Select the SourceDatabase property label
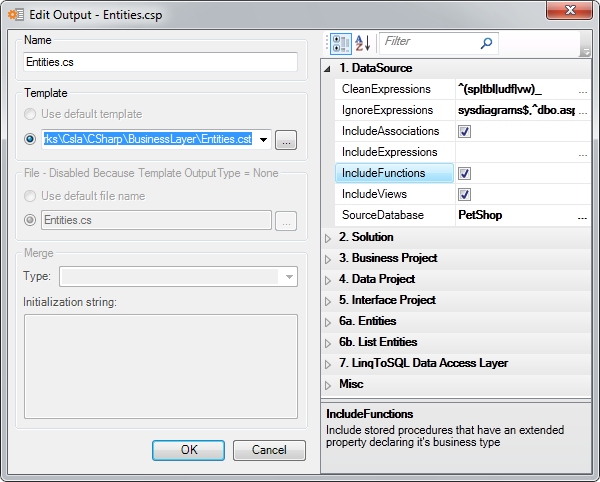The image size is (600, 482). [383, 215]
